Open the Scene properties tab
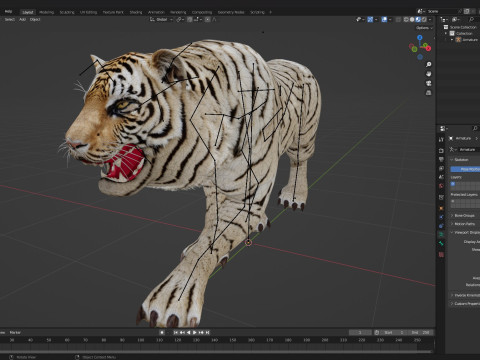The image size is (480, 360). tap(441, 177)
